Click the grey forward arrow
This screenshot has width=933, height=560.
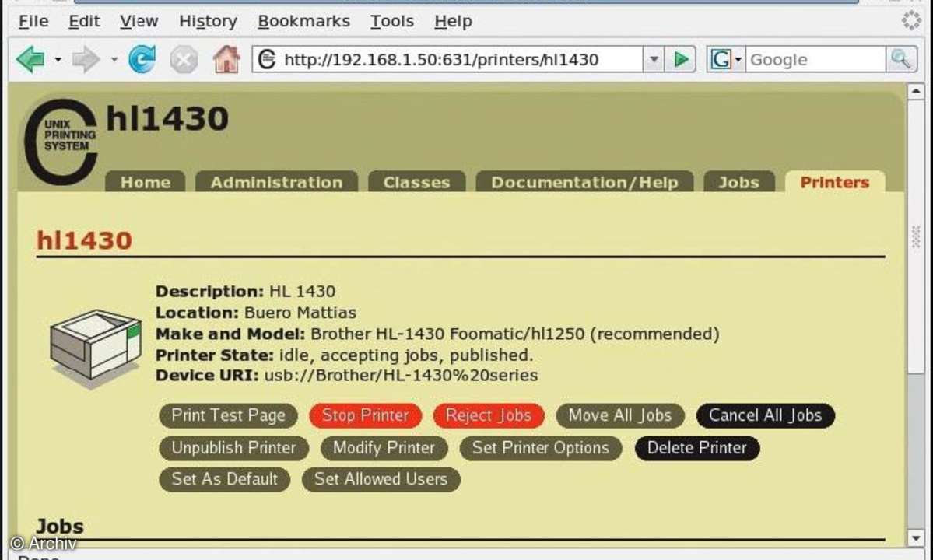tap(86, 59)
